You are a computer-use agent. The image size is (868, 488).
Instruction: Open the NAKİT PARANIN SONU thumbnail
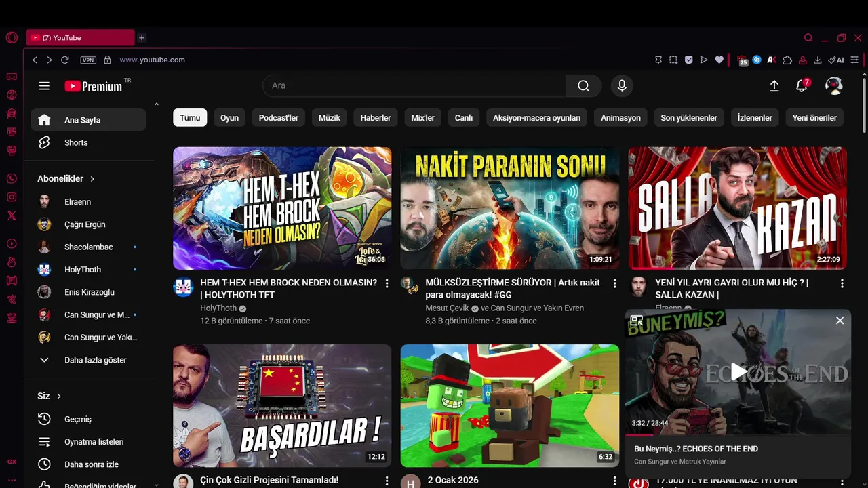point(510,208)
